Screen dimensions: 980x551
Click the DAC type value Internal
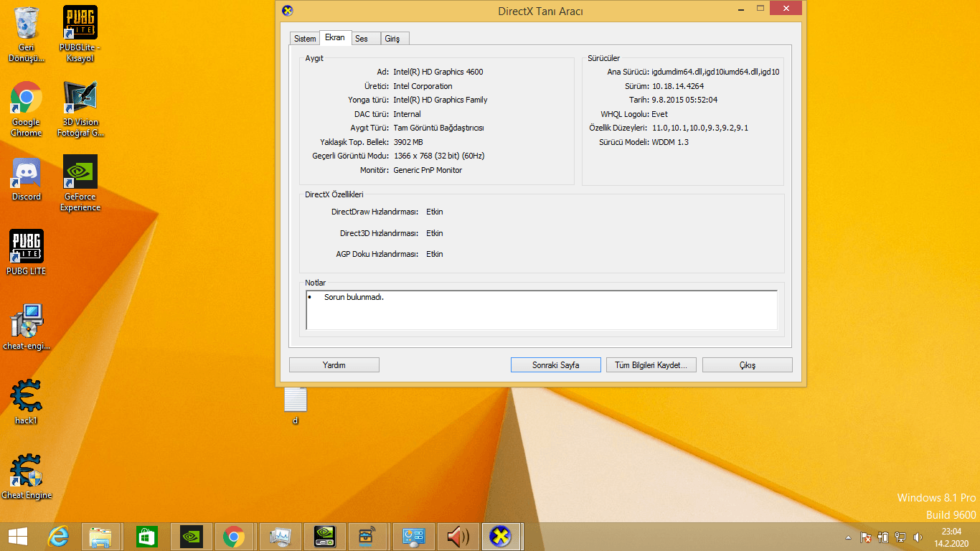pos(407,114)
